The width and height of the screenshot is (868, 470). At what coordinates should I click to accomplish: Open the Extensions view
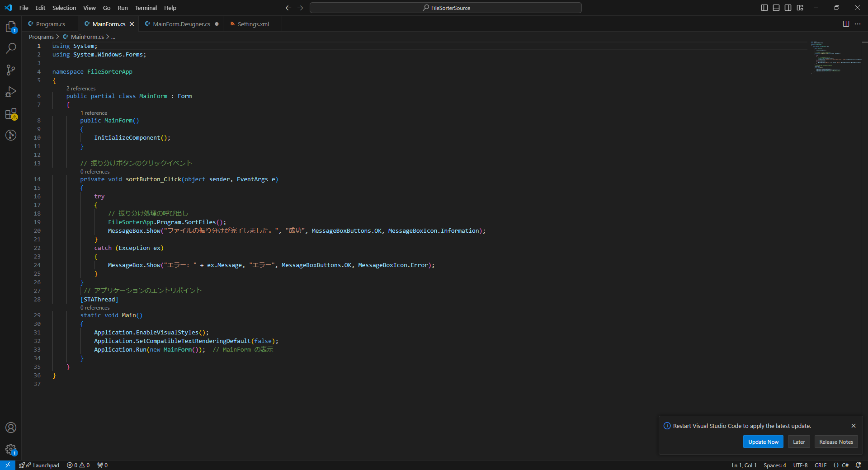pyautogui.click(x=11, y=114)
